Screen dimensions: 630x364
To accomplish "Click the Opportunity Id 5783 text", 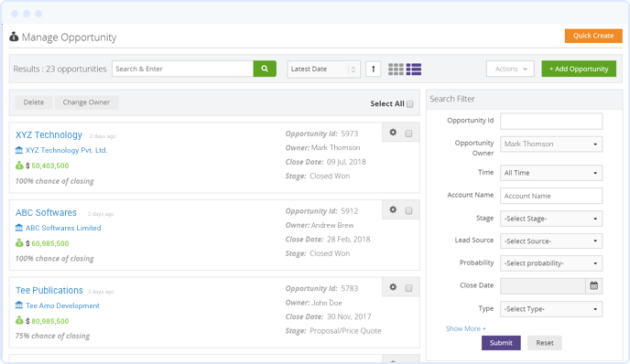I will tap(321, 289).
